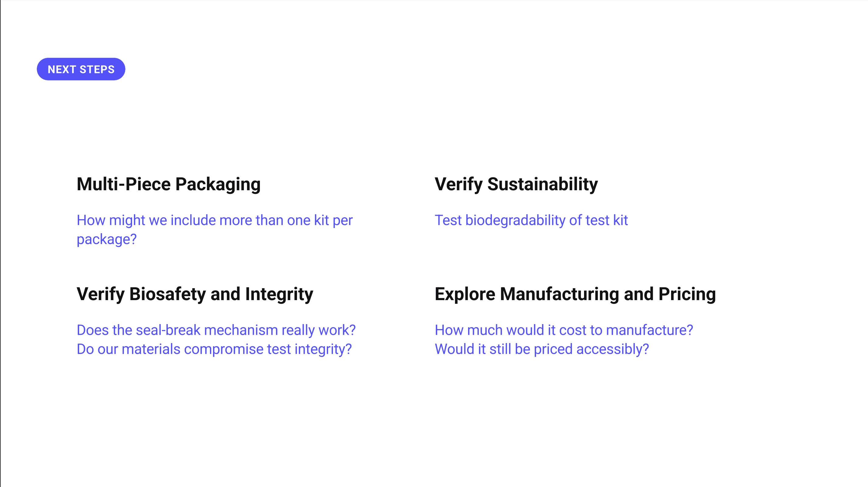Viewport: 868px width, 487px height.
Task: Click 'How much would it cost to manufacture?' line
Action: (x=564, y=330)
